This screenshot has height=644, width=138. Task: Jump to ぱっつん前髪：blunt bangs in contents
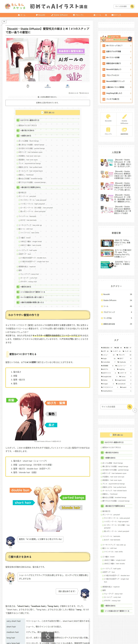pos(29,141)
